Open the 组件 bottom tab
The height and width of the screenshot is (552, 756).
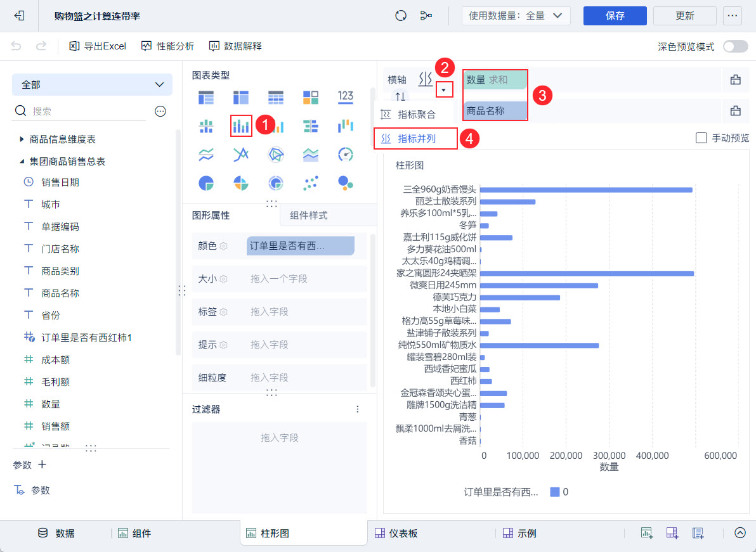[134, 533]
